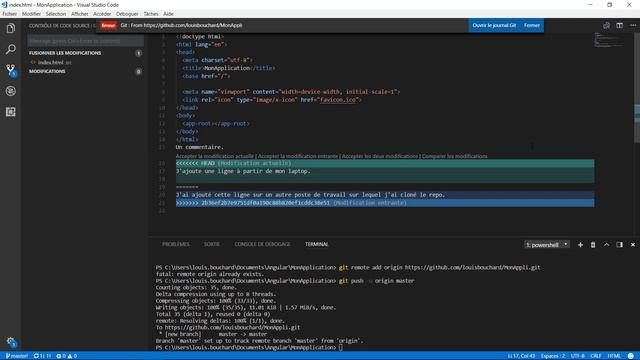Screen dimensions: 640x360
Task: Select index.html in merge changes list
Action: (50, 62)
